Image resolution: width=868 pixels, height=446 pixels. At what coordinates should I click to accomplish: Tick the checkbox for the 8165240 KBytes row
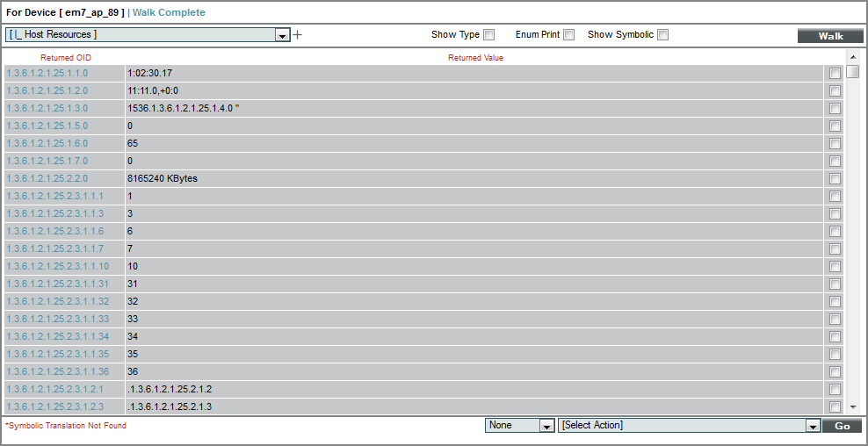pos(835,178)
